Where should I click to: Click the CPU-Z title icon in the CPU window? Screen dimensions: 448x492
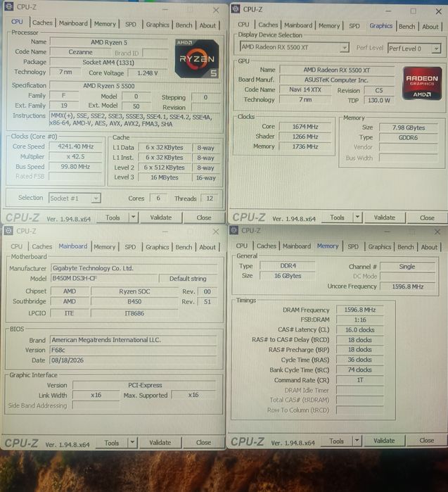click(x=8, y=6)
